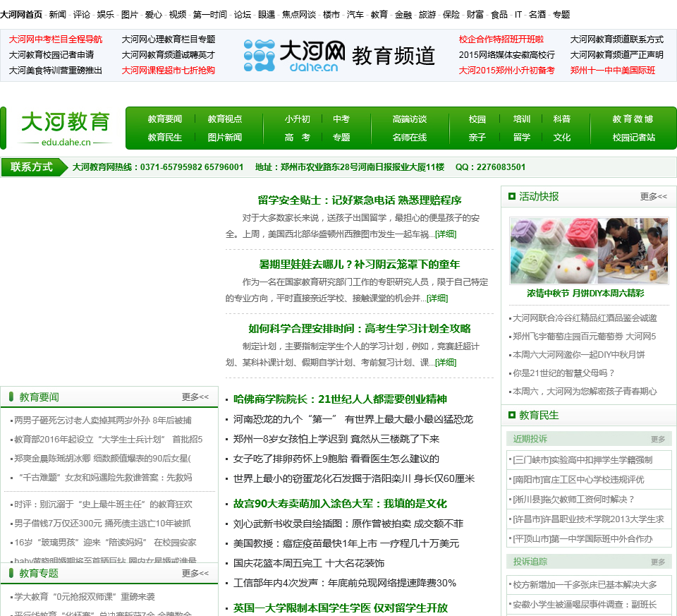Open 校园记者站 in the green menu

(633, 138)
